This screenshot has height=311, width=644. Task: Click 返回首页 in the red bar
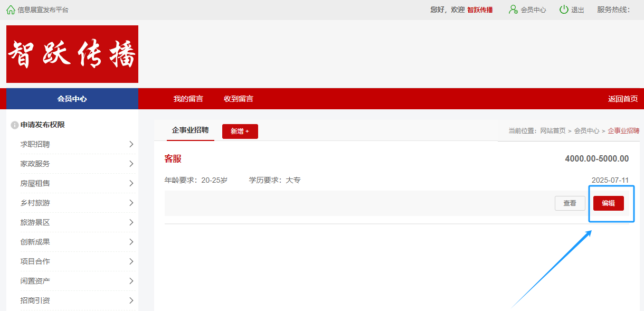coord(623,99)
